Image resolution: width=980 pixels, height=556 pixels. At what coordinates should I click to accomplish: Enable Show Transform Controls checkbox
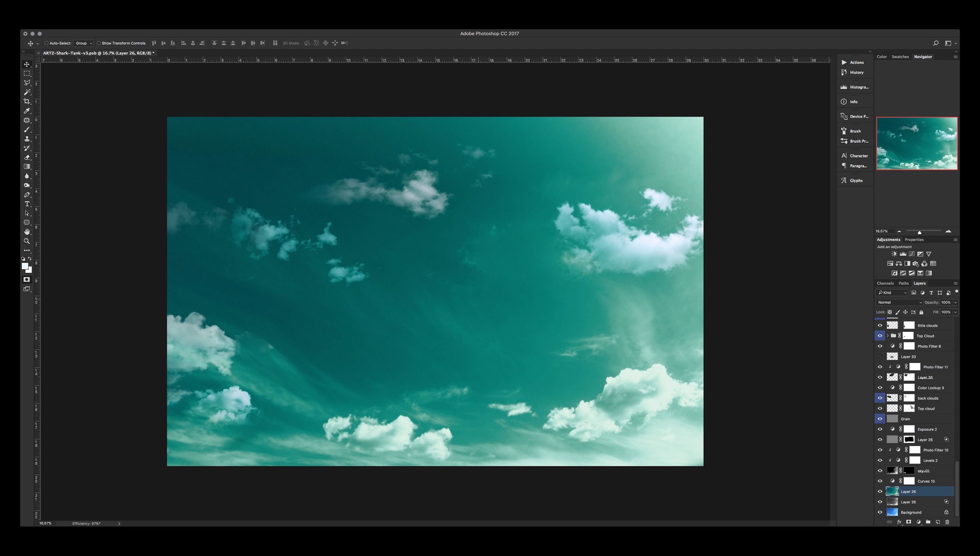(x=98, y=43)
